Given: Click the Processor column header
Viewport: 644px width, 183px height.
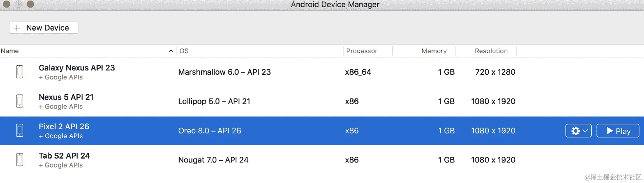Looking at the screenshot, I should (368, 51).
